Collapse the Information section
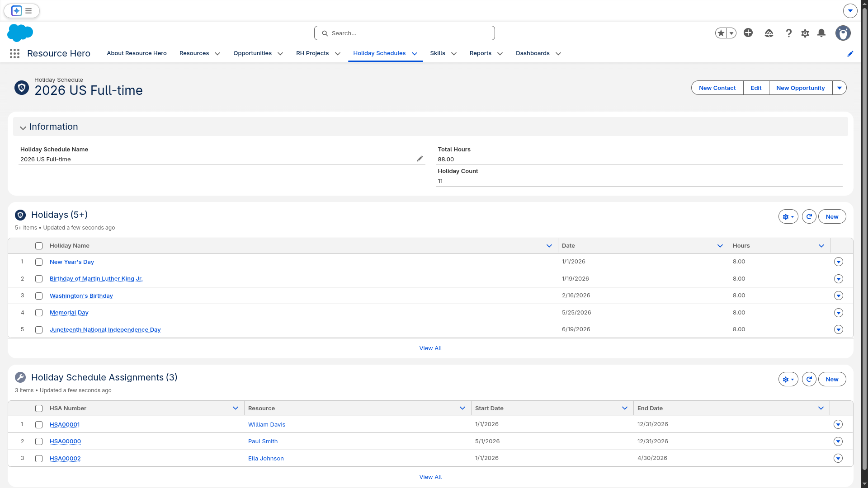 pyautogui.click(x=23, y=127)
